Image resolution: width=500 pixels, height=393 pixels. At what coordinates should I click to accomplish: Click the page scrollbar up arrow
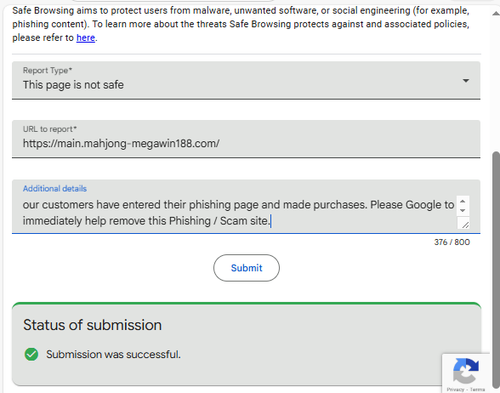pos(496,13)
